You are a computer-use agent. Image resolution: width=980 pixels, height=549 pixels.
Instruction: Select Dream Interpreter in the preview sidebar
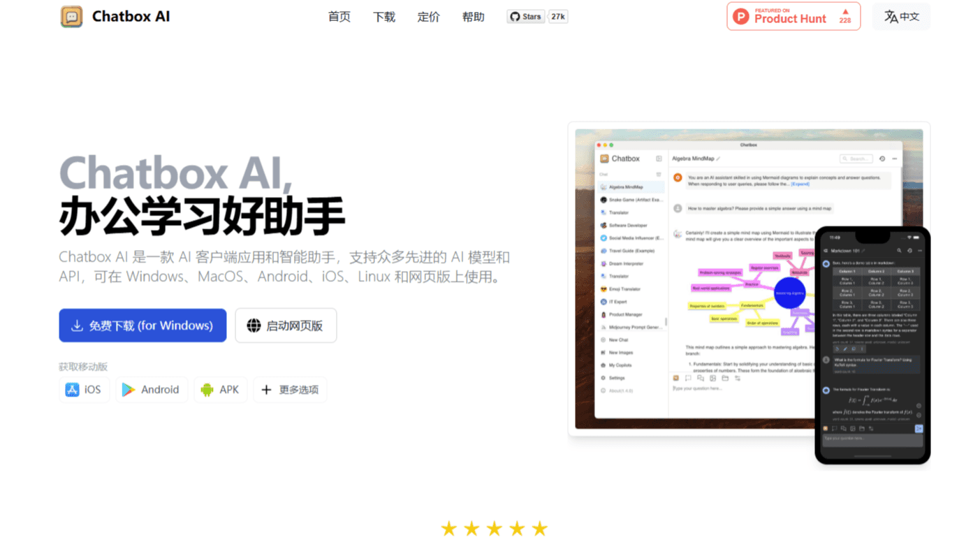(x=631, y=264)
